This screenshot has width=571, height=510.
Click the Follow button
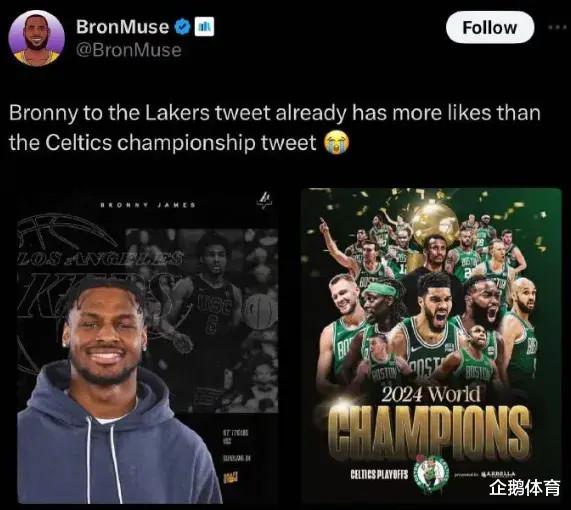(490, 27)
